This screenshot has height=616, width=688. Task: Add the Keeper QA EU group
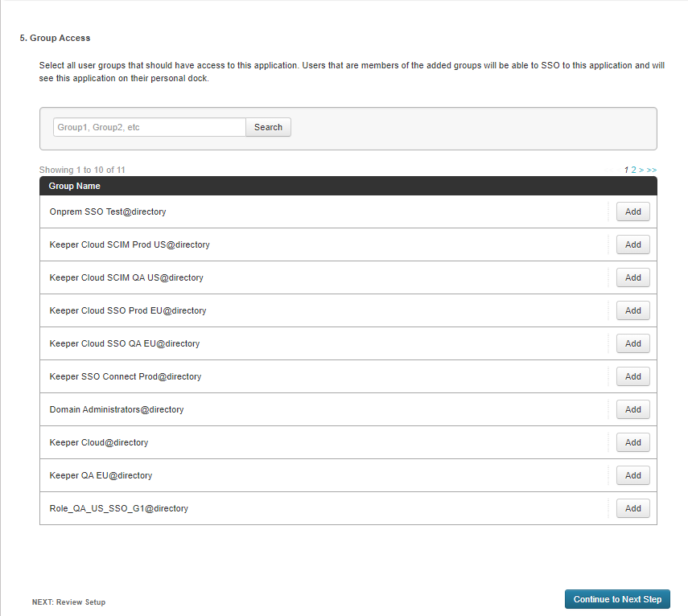click(632, 475)
